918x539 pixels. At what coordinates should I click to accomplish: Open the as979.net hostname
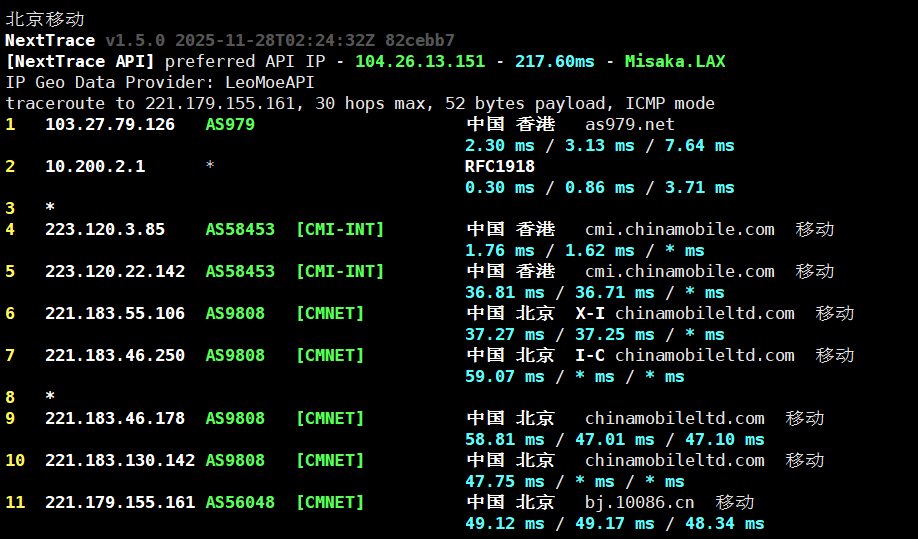tap(630, 124)
